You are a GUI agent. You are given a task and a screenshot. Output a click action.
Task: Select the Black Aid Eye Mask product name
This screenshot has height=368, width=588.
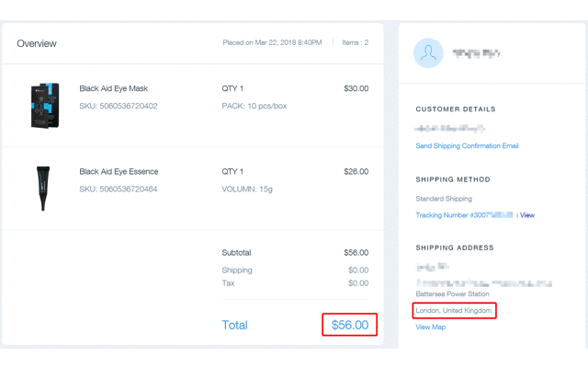(x=113, y=89)
